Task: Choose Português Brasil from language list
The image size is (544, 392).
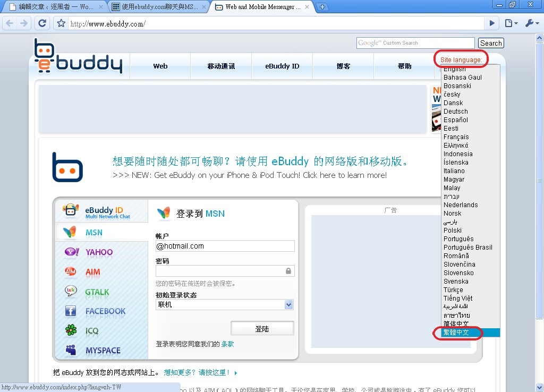Action: pos(471,248)
